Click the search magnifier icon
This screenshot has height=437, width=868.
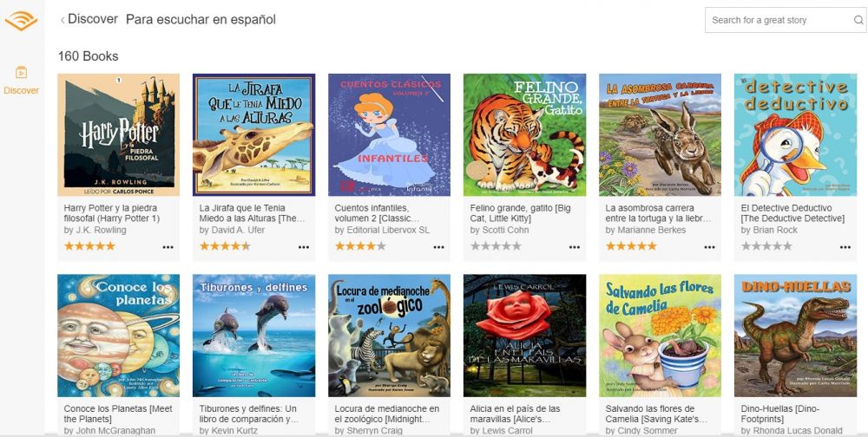[858, 21]
